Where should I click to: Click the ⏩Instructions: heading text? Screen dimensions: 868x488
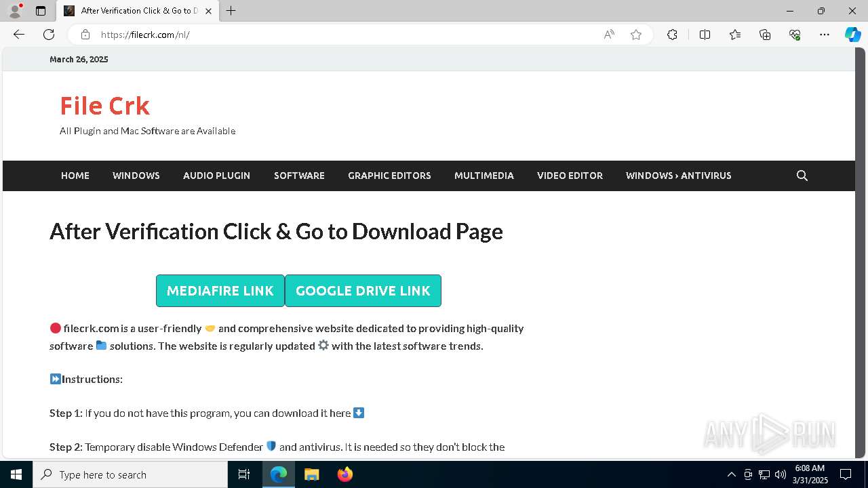[x=86, y=379]
